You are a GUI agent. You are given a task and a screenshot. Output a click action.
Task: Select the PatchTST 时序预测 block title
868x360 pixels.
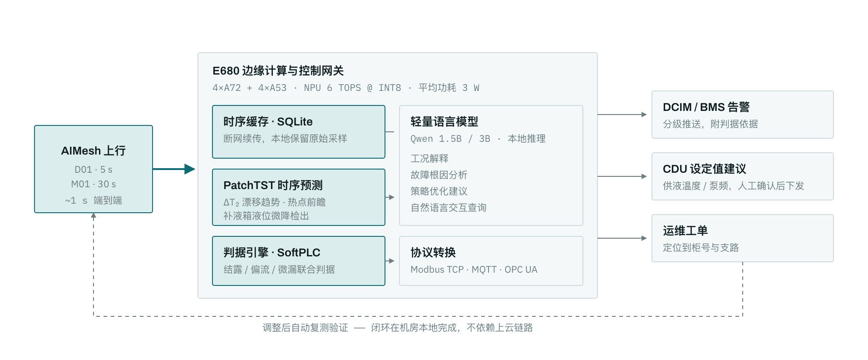[273, 185]
